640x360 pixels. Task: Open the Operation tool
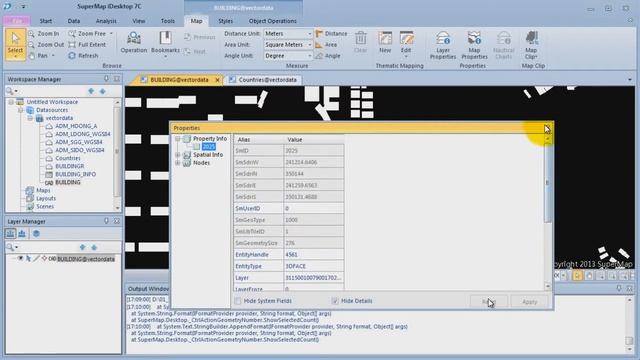[x=133, y=42]
